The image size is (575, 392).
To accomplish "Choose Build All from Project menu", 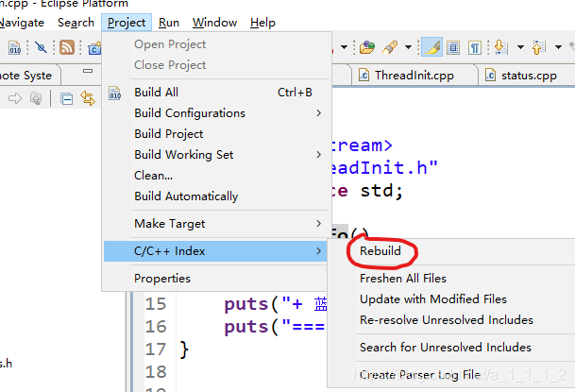I will [216, 93].
